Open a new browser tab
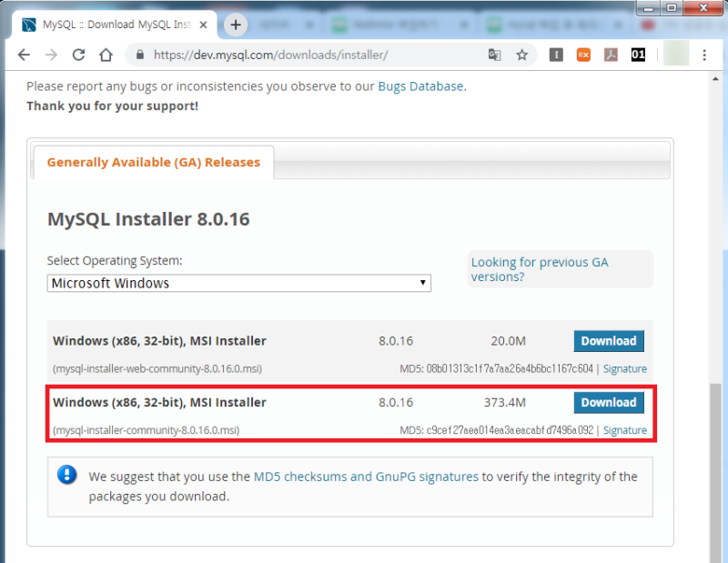This screenshot has height=563, width=728. pos(236,25)
